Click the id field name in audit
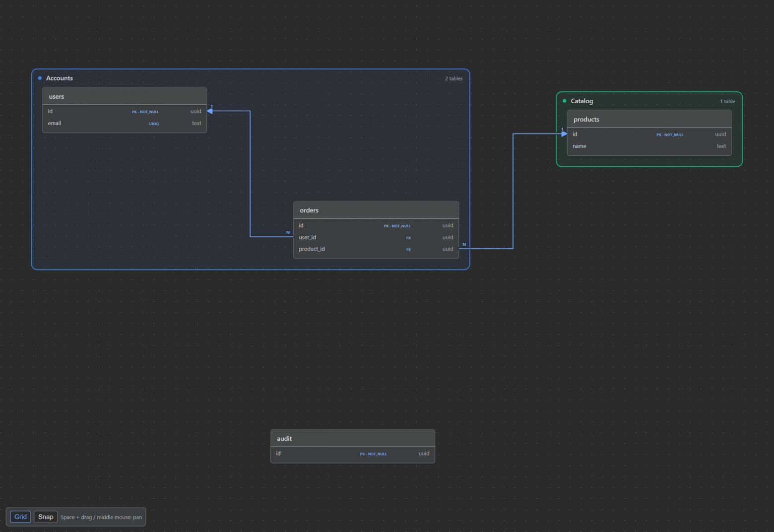Viewport: 774px width, 532px height. coord(278,453)
